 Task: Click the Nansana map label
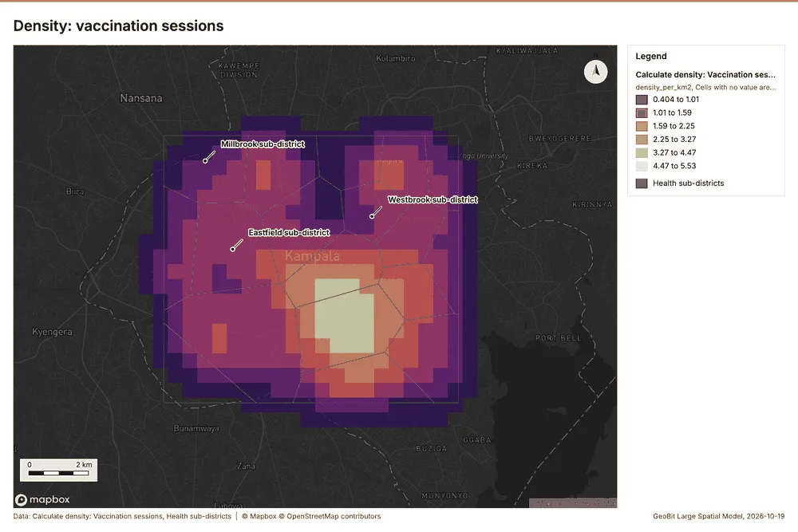tap(141, 98)
